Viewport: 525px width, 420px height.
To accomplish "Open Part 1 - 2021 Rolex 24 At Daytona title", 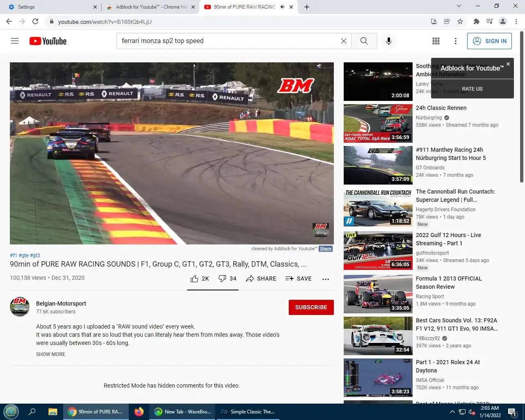I will (448, 366).
